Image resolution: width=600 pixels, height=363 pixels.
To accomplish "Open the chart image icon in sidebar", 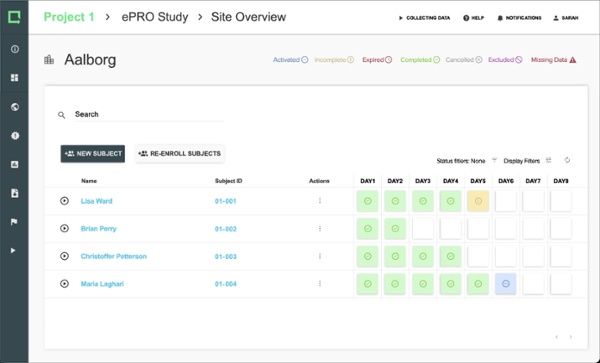I will coord(15,164).
